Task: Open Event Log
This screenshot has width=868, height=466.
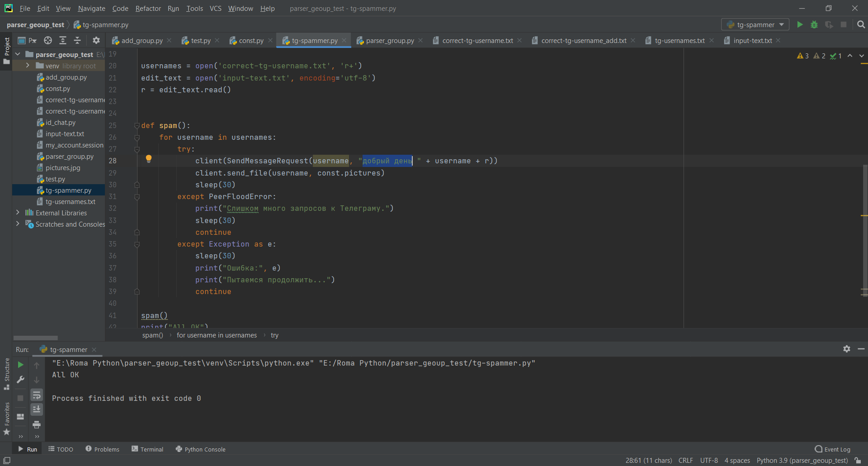Action: click(832, 449)
